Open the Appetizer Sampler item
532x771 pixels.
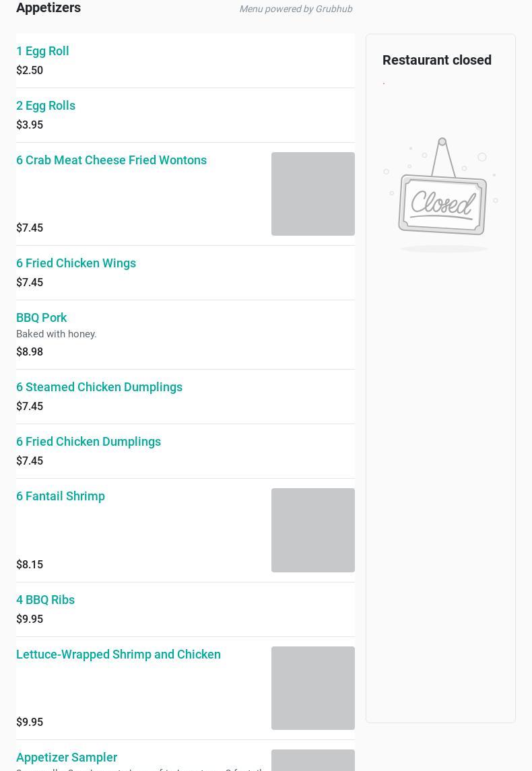point(67,758)
